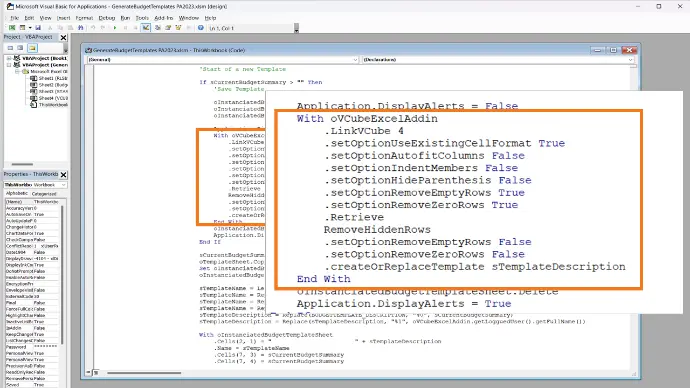Open the Insert object dropdown arrow in toolbar

click(29, 28)
